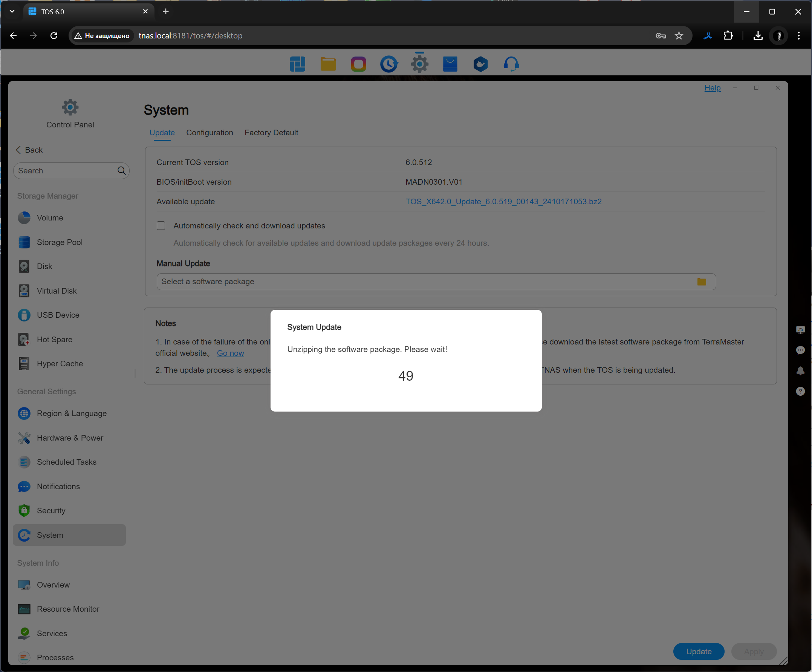Open the available update TOS package link
This screenshot has width=812, height=672.
(503, 202)
